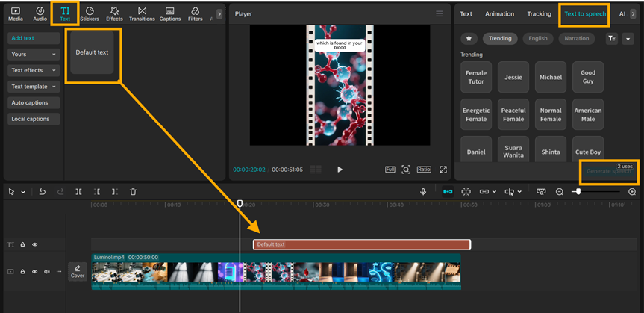This screenshot has width=644, height=313.
Task: Expand the Text template section
Action: (x=34, y=87)
